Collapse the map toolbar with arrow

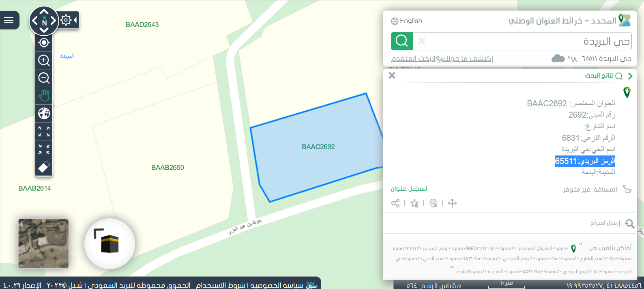coord(75,20)
